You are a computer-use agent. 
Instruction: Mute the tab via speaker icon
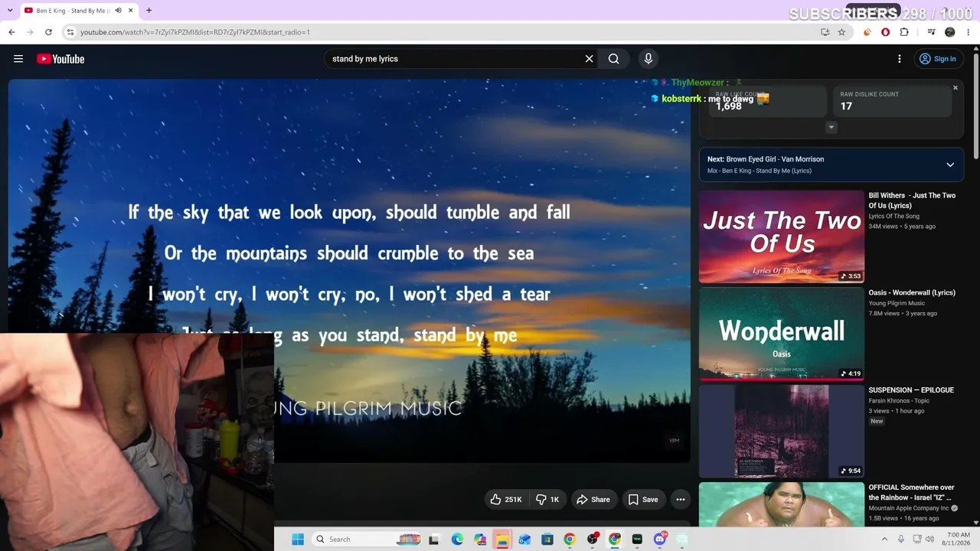(118, 11)
